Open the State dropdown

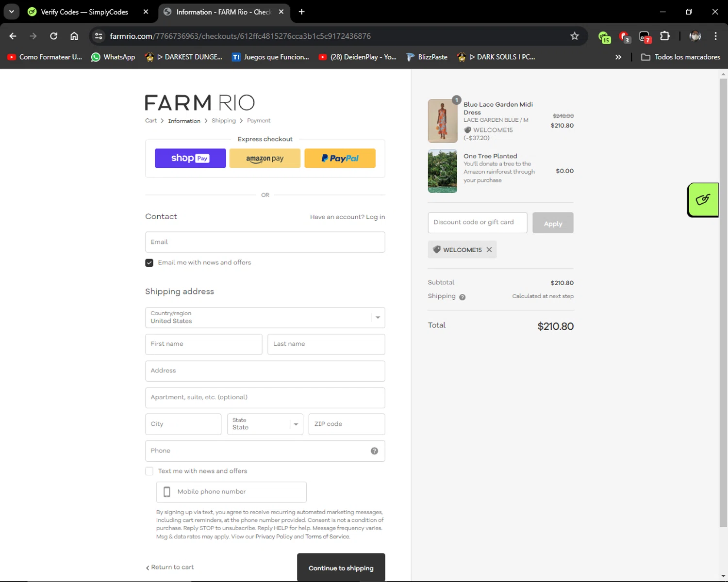[x=265, y=424]
